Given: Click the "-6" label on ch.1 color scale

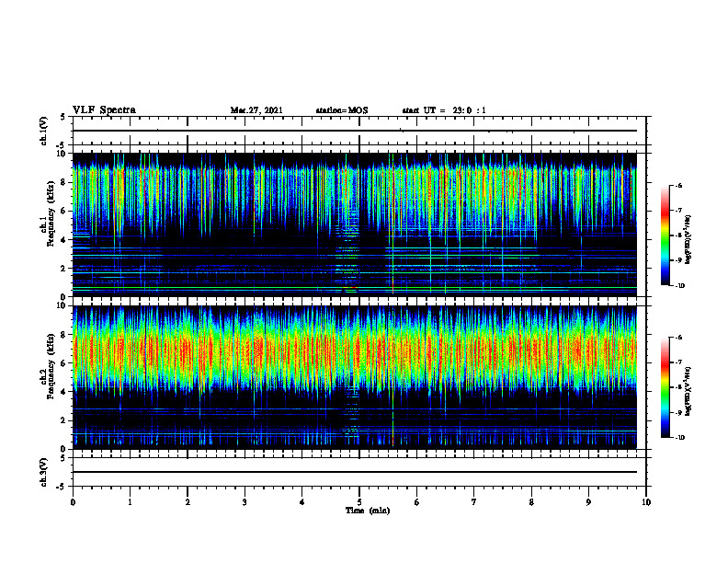Looking at the screenshot, I should [x=678, y=185].
